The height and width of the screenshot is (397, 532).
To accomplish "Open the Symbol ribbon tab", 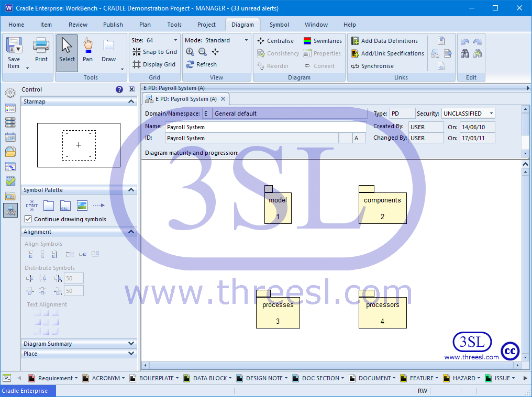I will (279, 25).
